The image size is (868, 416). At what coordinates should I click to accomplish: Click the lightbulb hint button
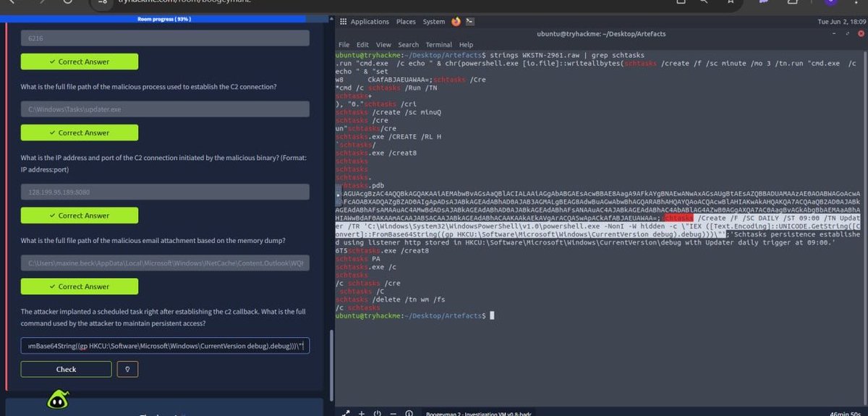coord(127,369)
